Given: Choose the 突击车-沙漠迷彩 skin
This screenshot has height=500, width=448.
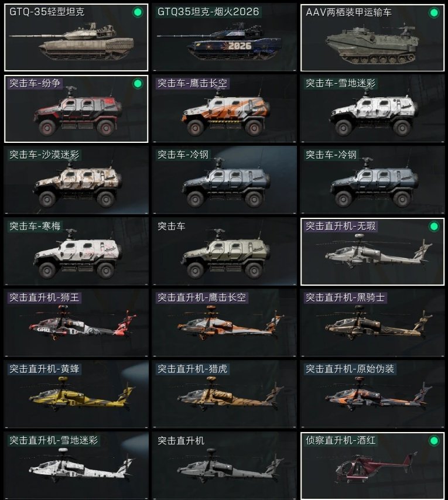Looking at the screenshot, I should (76, 180).
